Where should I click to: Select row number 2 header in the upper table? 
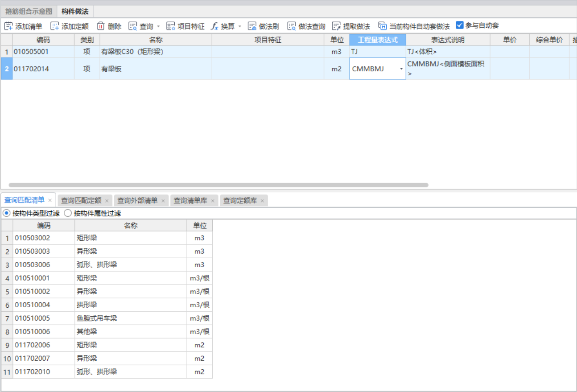(x=7, y=69)
